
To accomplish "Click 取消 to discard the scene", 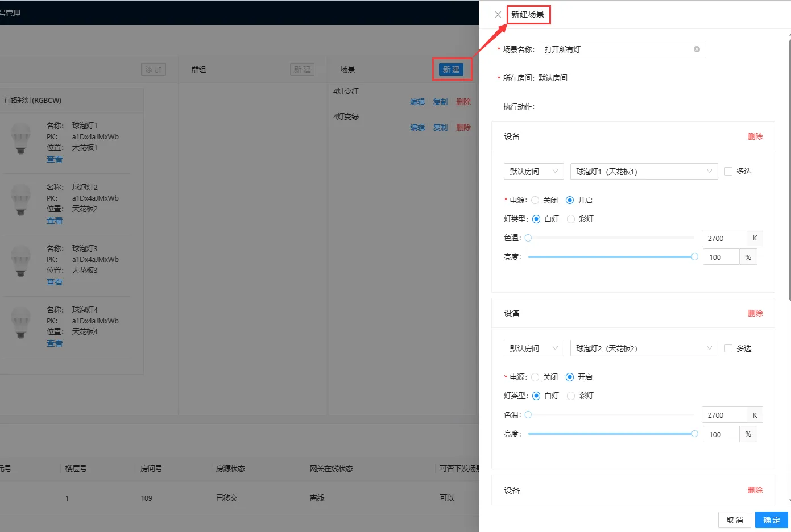I will coord(735,520).
